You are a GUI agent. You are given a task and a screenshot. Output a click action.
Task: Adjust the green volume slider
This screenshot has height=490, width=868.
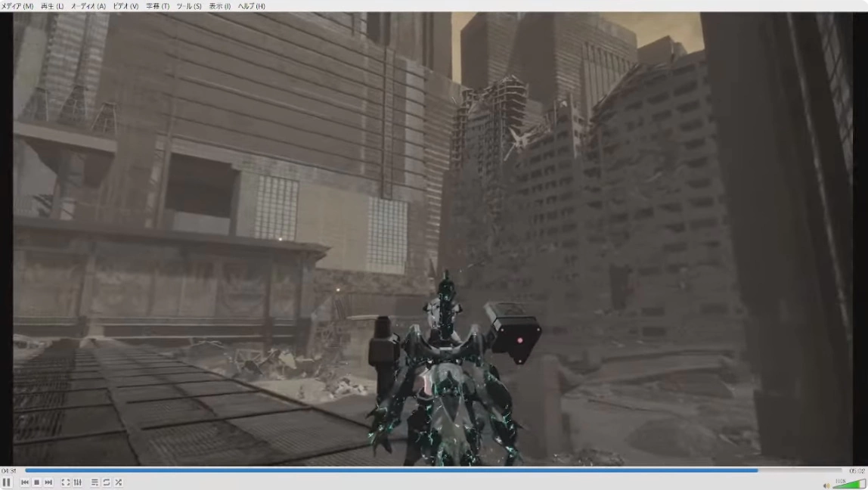pos(849,485)
